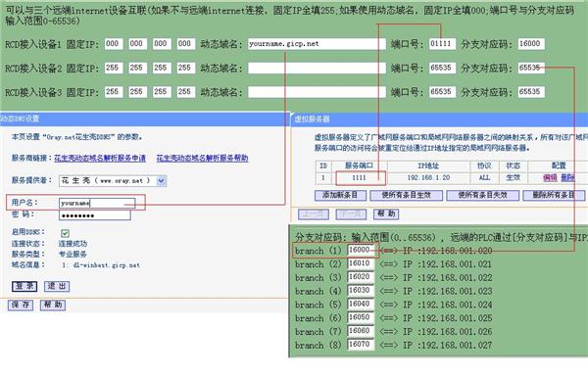Click the password field
The width and height of the screenshot is (588, 378).
(95, 215)
